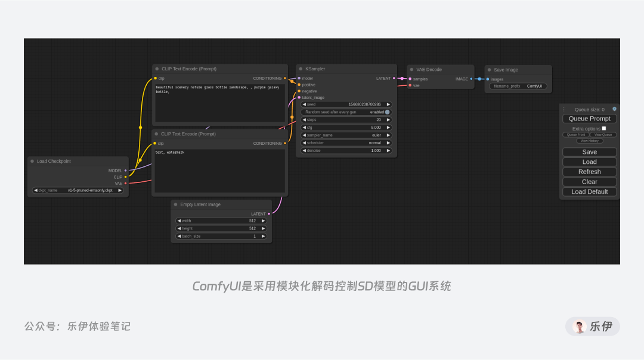Collapse the Save Image node dot

[489, 70]
